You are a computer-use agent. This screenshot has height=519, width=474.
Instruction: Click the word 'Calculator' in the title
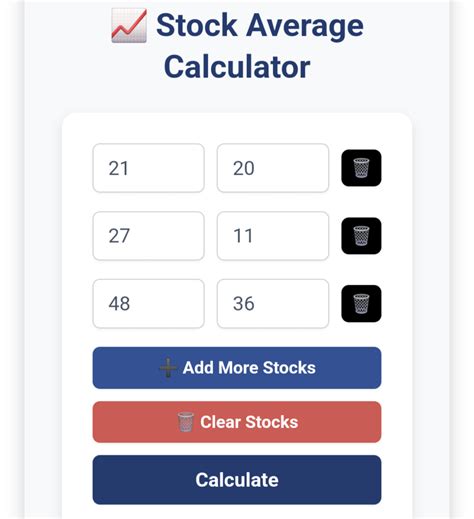point(237,67)
